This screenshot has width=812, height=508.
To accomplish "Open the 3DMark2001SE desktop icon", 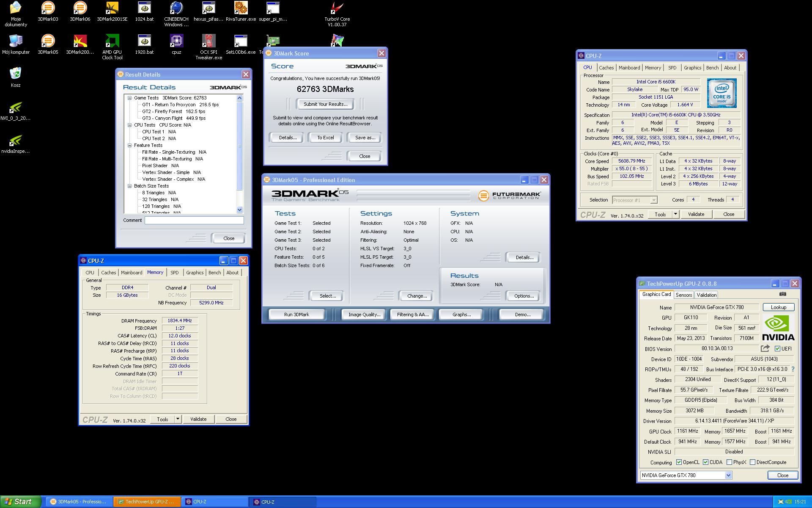I will click(112, 11).
